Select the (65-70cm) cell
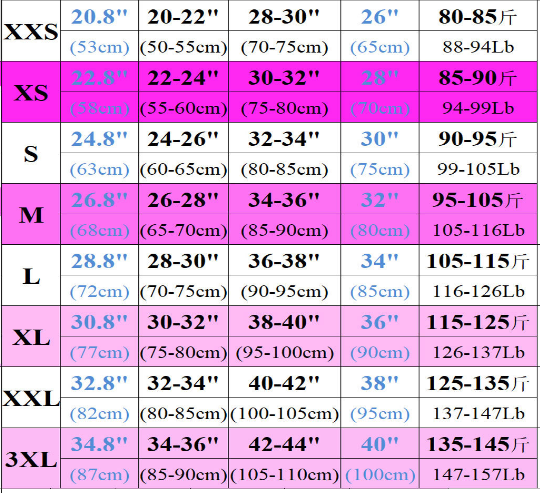 [183, 230]
